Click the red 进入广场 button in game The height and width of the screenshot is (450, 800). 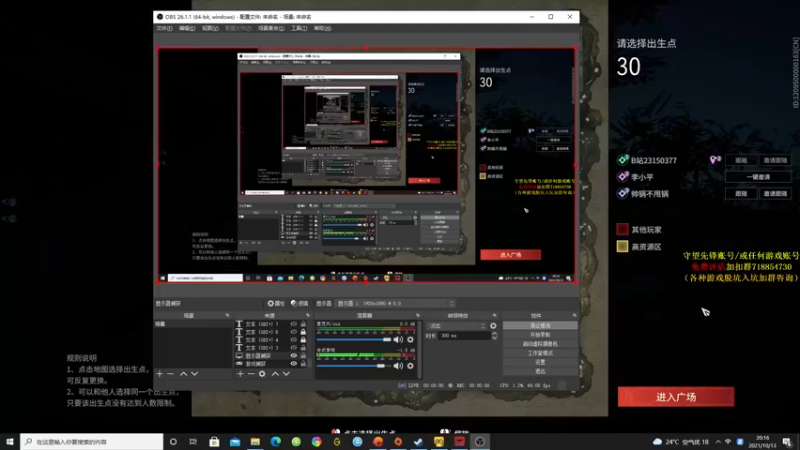676,397
